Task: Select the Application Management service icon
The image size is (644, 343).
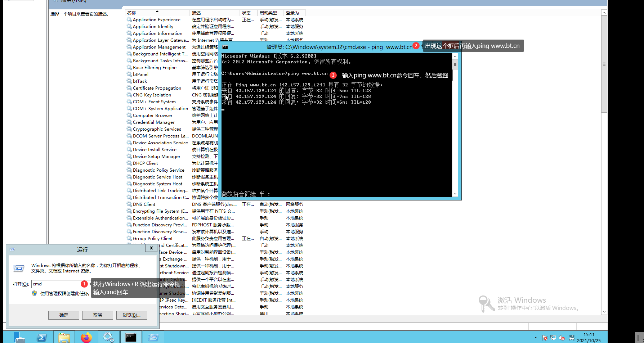Action: click(x=129, y=47)
